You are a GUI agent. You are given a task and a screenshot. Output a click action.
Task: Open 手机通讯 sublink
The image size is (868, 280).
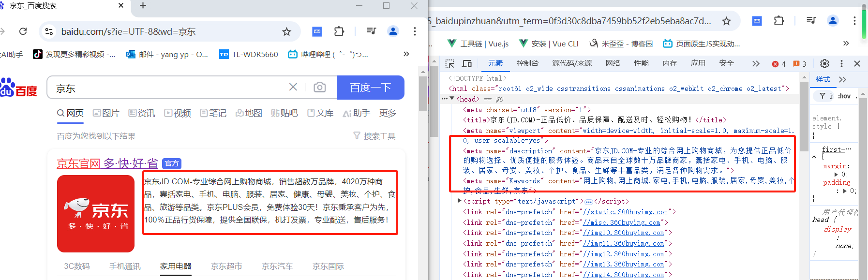[125, 266]
